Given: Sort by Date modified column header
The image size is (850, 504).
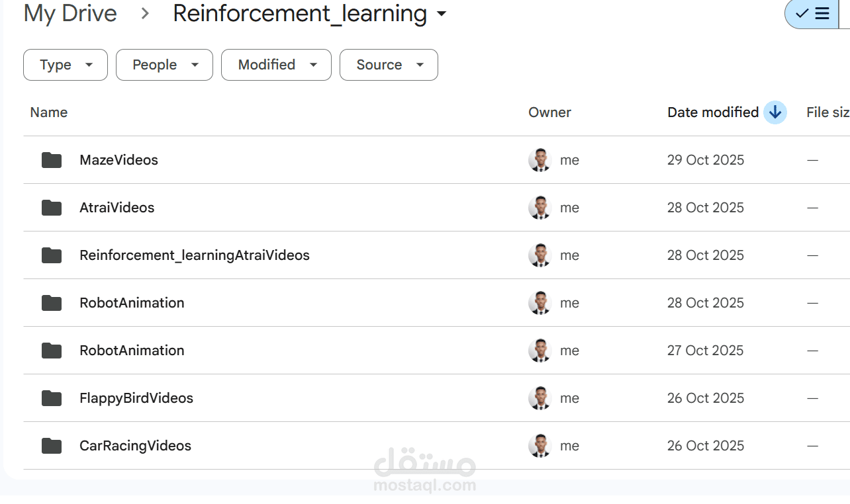Looking at the screenshot, I should [x=712, y=112].
